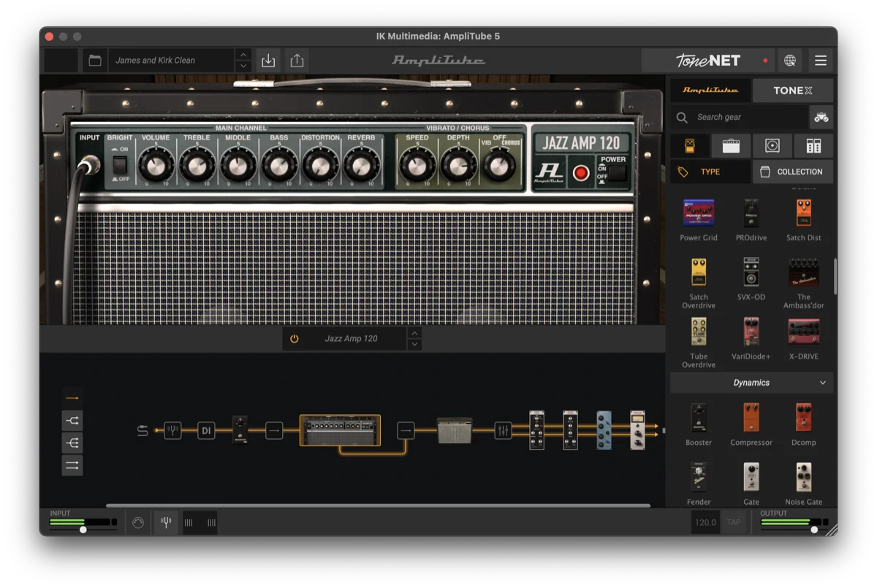
Task: Bypass Jazz Amp 120 with power icon
Action: pyautogui.click(x=295, y=339)
